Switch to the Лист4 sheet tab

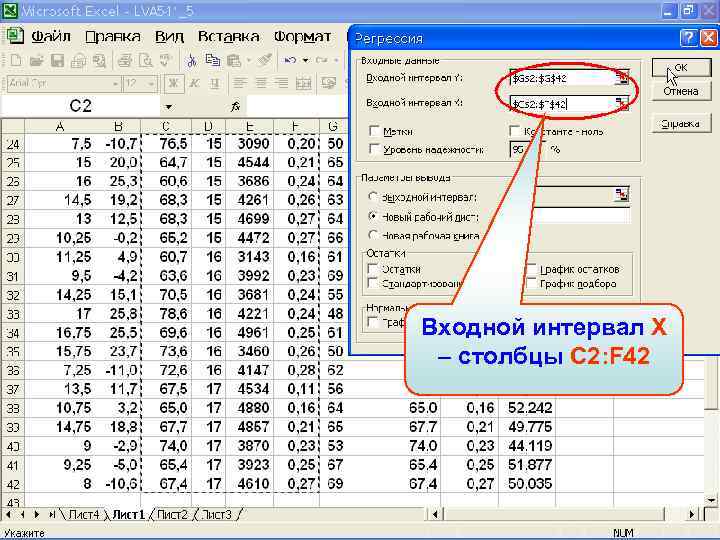[84, 515]
